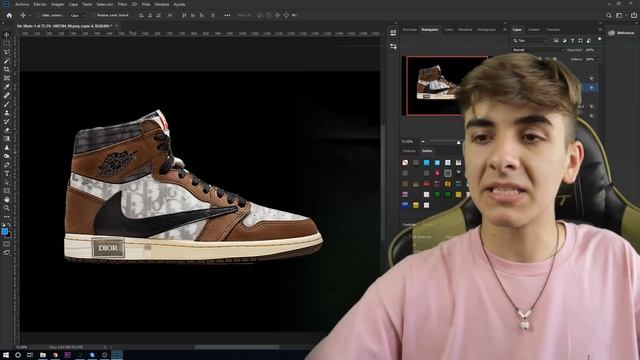Switch to the Capas tab

click(x=517, y=30)
